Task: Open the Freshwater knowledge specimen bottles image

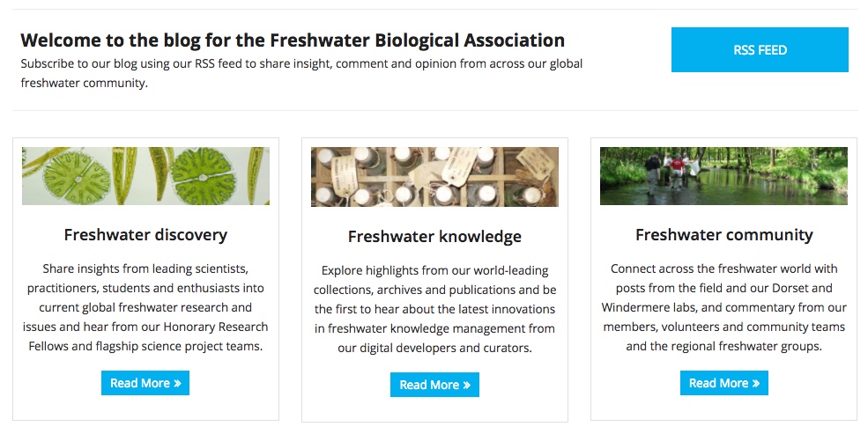Action: pyautogui.click(x=434, y=177)
